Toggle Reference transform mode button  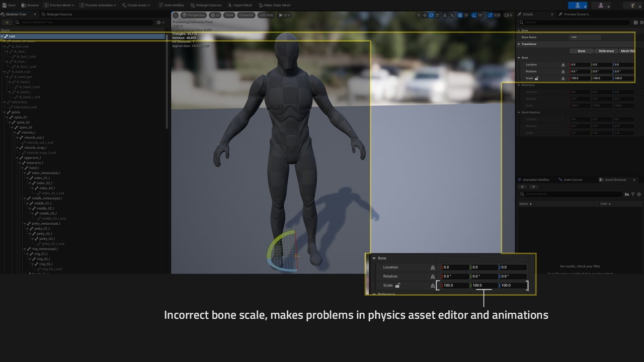click(x=606, y=51)
